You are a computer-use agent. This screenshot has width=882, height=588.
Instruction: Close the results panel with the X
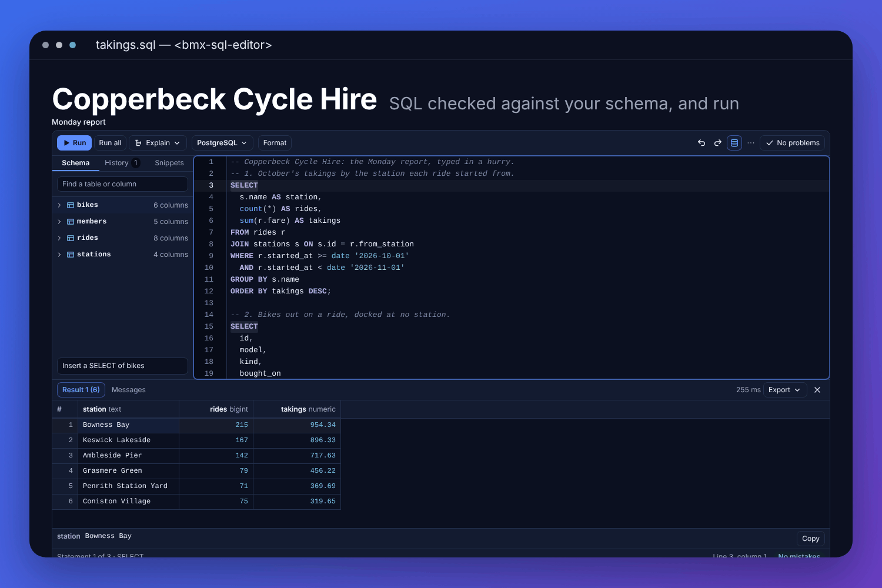pos(817,390)
